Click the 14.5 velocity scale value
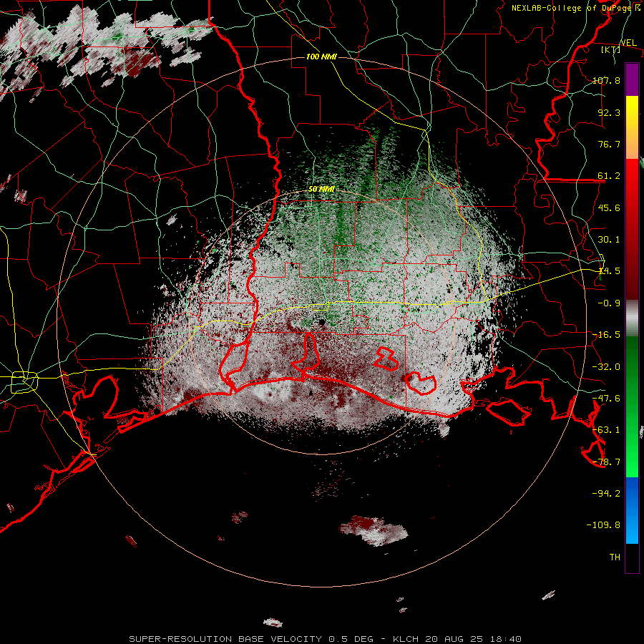The height and width of the screenshot is (644, 644). 609,271
